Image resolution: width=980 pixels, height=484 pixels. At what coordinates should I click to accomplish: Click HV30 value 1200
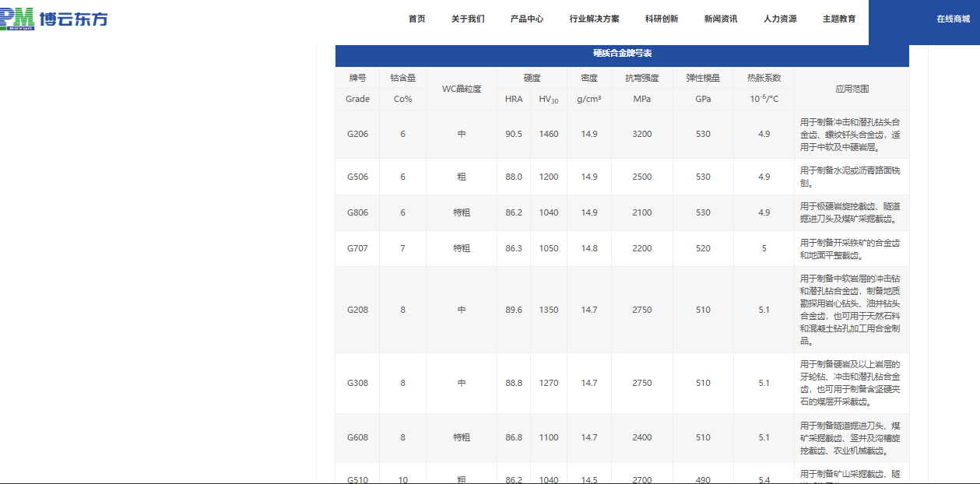click(549, 177)
